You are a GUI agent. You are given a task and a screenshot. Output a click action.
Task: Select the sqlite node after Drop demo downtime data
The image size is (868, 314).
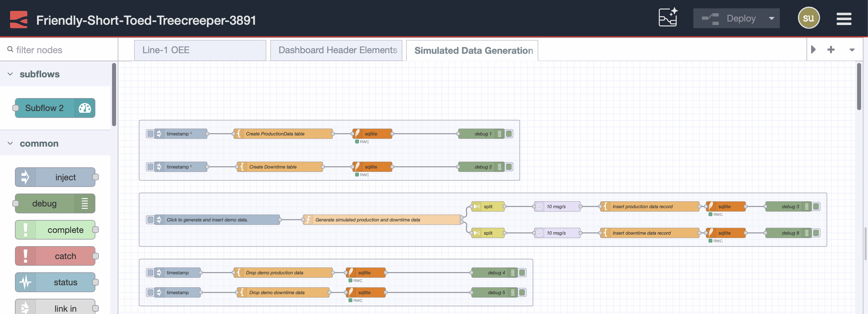pyautogui.click(x=366, y=292)
